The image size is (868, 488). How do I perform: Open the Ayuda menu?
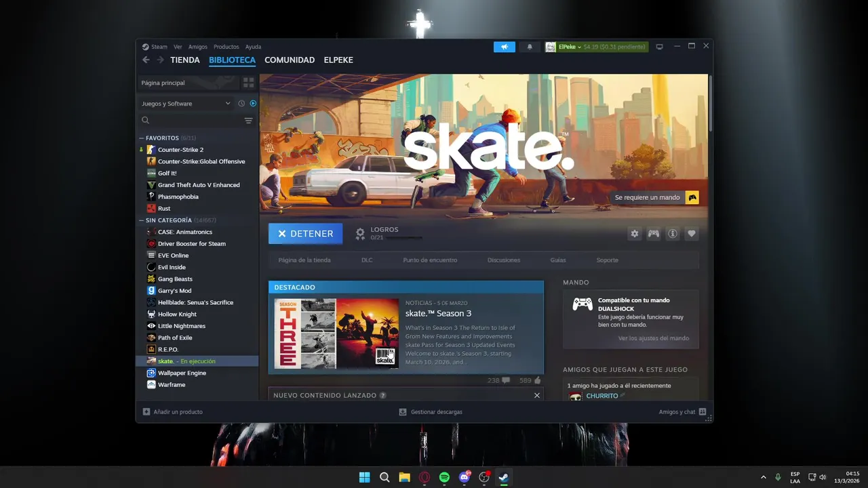tap(253, 47)
